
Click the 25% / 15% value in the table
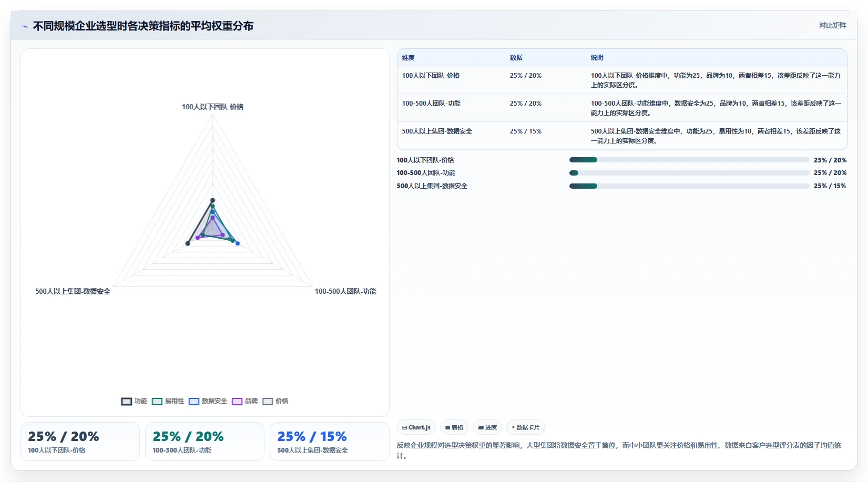pos(525,131)
